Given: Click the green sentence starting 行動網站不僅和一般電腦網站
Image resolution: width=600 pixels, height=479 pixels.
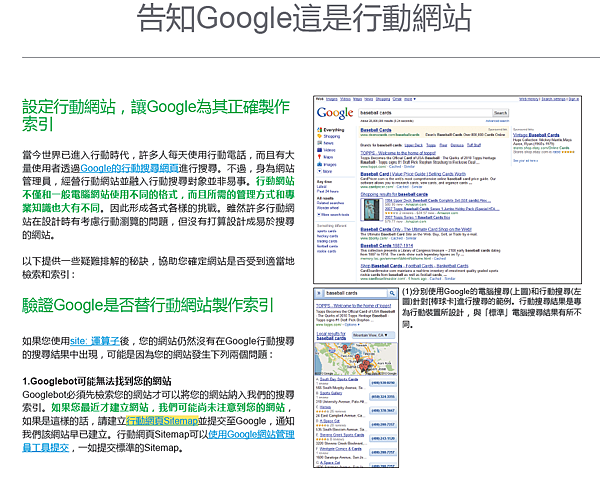Looking at the screenshot, I should click(158, 195).
